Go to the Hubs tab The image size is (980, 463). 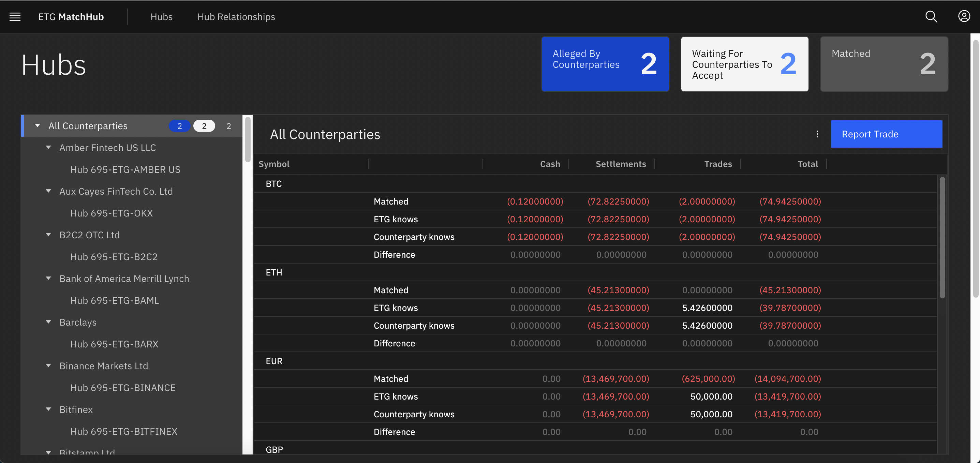(x=161, y=17)
